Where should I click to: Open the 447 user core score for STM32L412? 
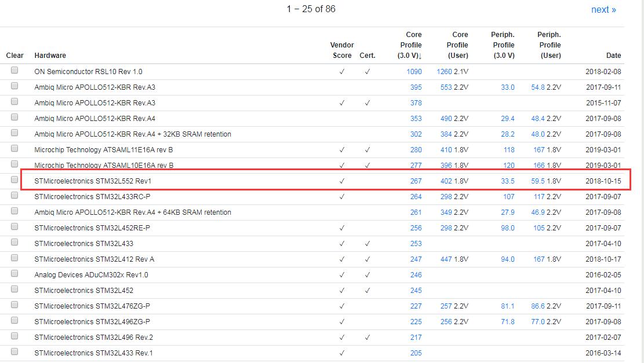446,259
